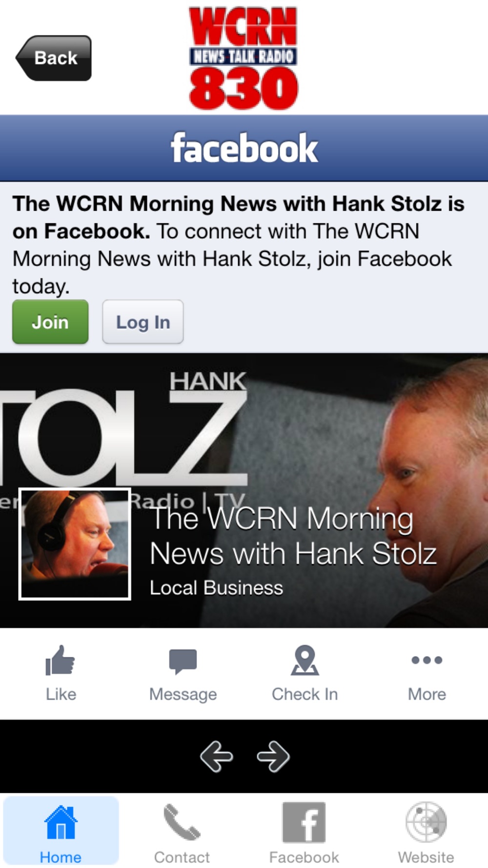488x868 pixels.
Task: Click the thumbs-up Like icon
Action: tap(61, 661)
